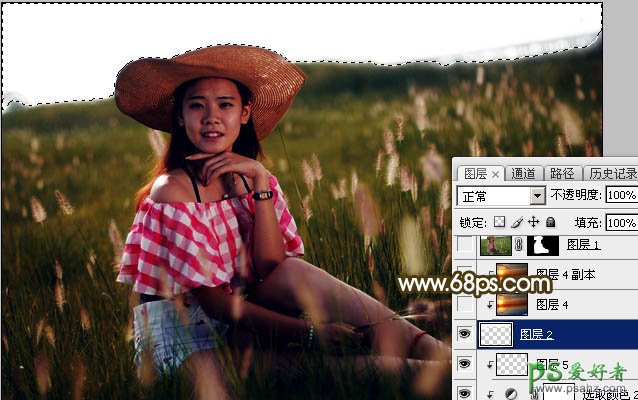The image size is (638, 400).
Task: Hide the 选取颜色 adjustment layer
Action: [x=465, y=393]
